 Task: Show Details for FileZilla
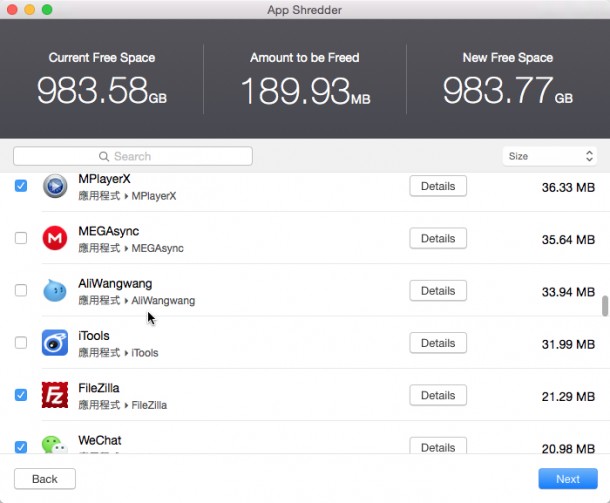click(x=438, y=395)
